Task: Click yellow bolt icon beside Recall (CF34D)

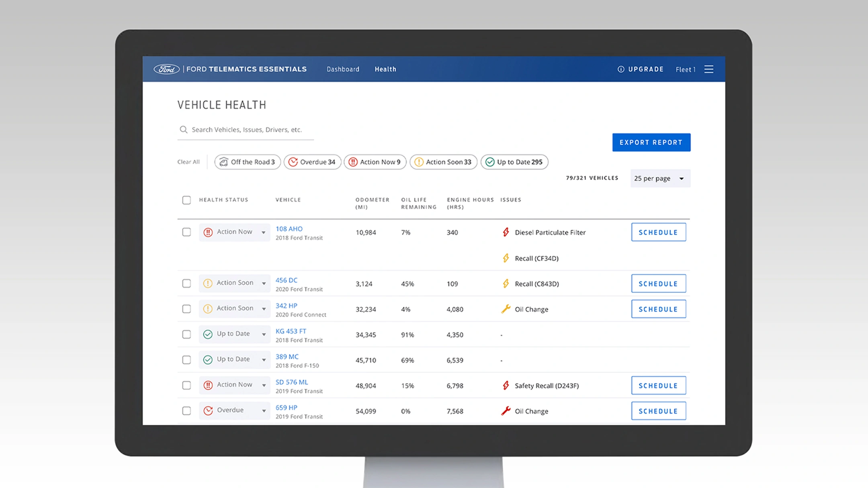Action: pos(506,258)
